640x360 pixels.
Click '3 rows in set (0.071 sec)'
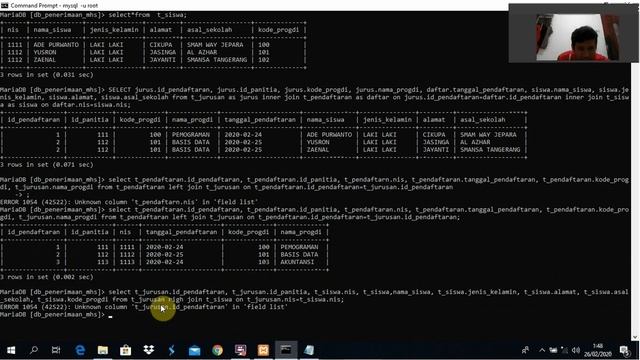[x=47, y=165]
